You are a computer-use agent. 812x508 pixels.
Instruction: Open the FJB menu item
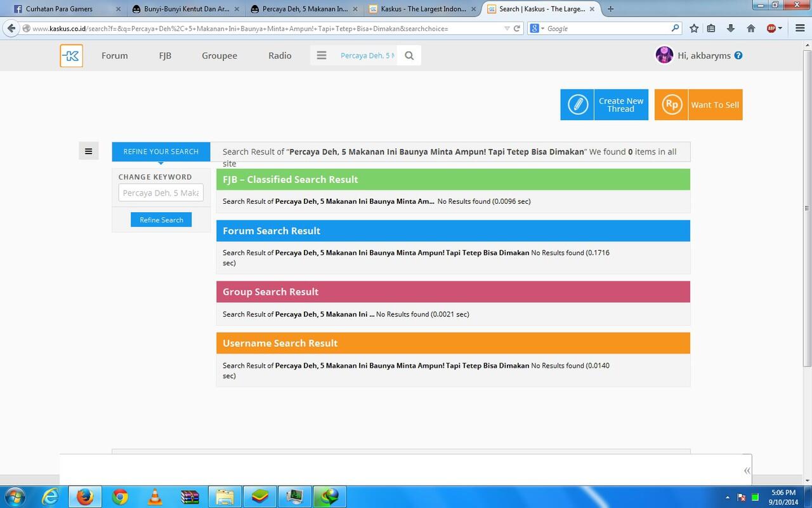[x=165, y=56]
